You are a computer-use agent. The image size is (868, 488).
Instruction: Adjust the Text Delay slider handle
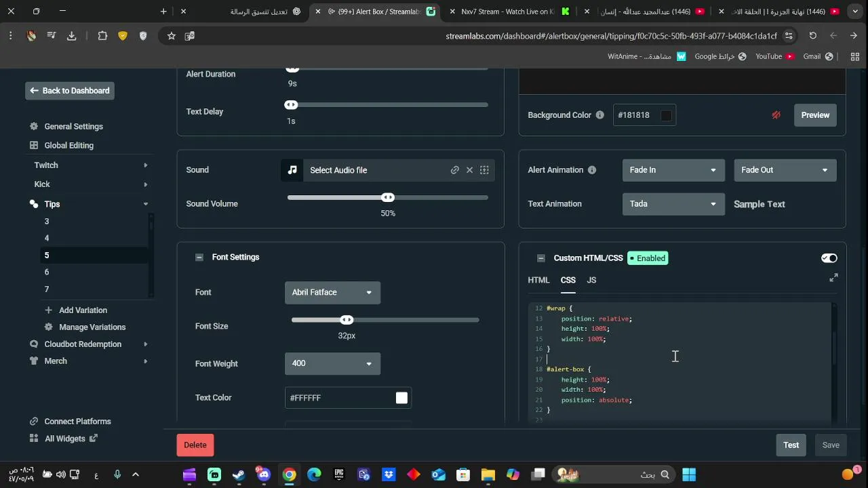(291, 105)
